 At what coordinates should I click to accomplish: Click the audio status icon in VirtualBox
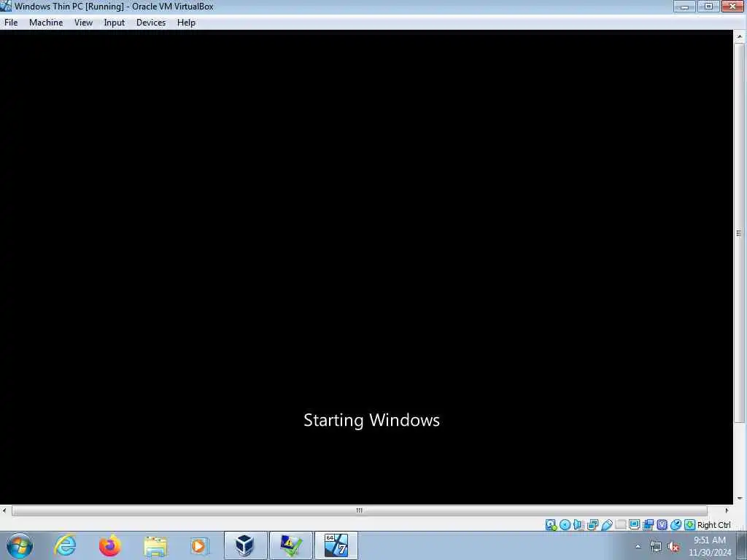pyautogui.click(x=578, y=525)
